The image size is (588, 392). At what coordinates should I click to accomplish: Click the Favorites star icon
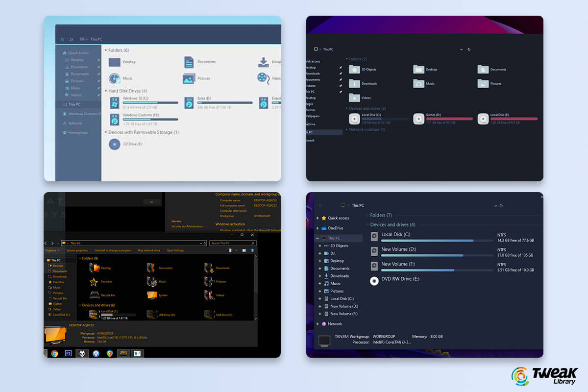click(93, 281)
